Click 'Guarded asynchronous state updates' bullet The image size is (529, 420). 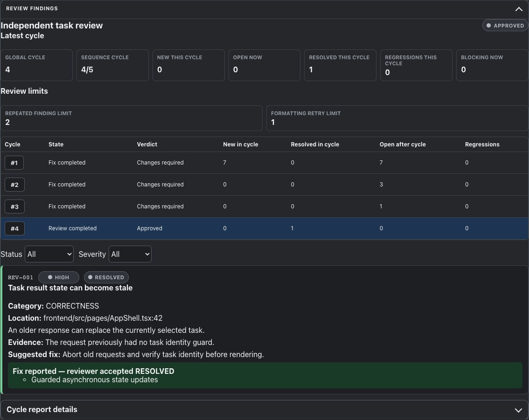coord(94,380)
